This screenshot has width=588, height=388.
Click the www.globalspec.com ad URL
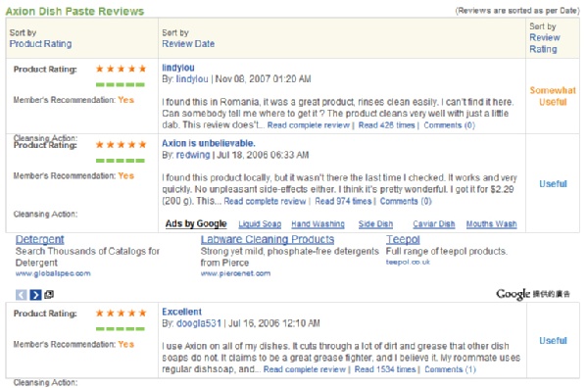tap(53, 273)
